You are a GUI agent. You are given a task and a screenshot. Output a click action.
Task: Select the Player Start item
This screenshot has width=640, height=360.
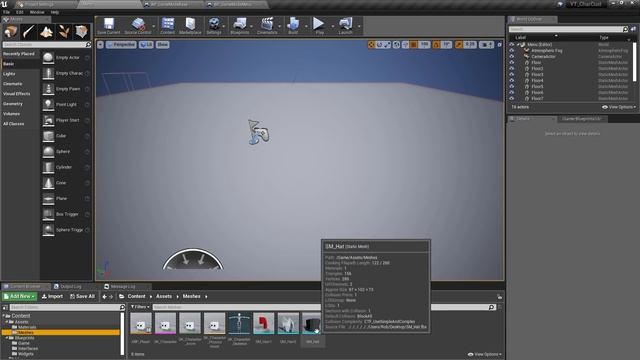tap(66, 120)
